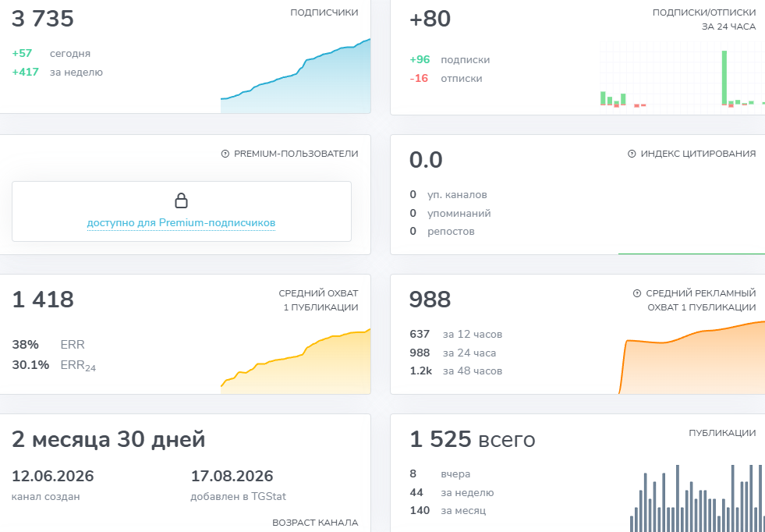Image resolution: width=765 pixels, height=532 pixels.
Task: Click the "38%" ERR value
Action: pos(26,345)
